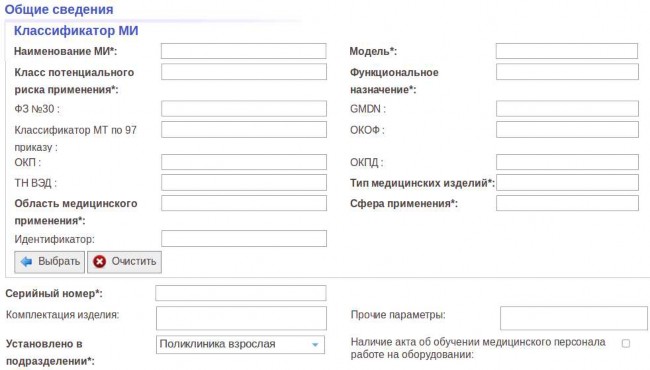
Task: Activate the ОКОФ input field
Action: 567,130
